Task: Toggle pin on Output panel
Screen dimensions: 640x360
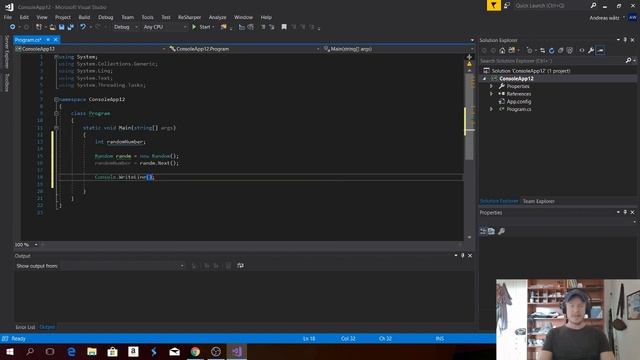Action: tap(462, 256)
